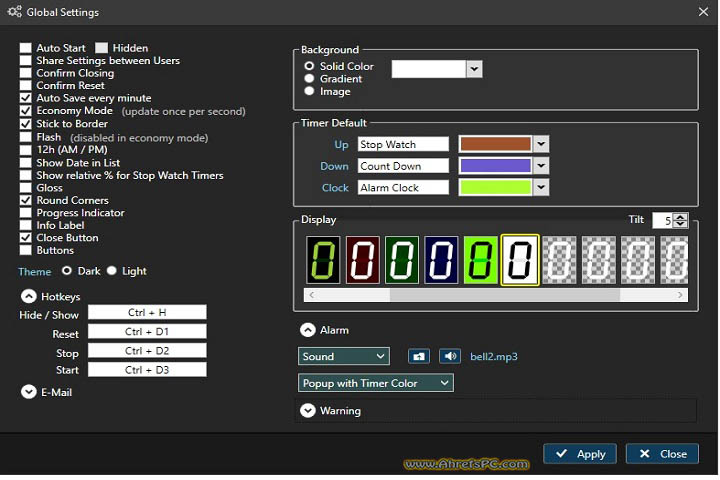Select the second transparent digit style
Screen dimensions: 720x480
tap(599, 260)
